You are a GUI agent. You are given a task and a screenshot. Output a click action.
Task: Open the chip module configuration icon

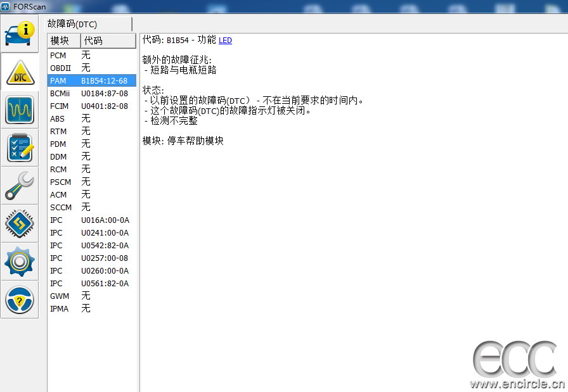pyautogui.click(x=20, y=224)
